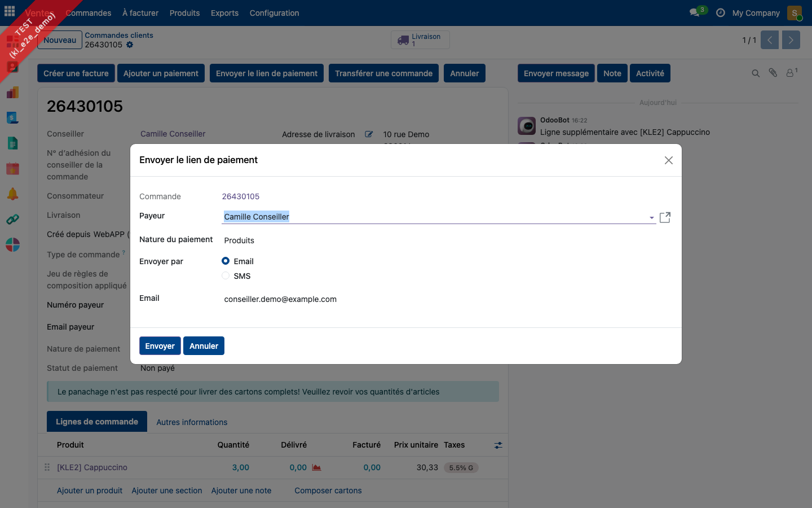
Task: Open the Exports menu
Action: click(x=224, y=13)
